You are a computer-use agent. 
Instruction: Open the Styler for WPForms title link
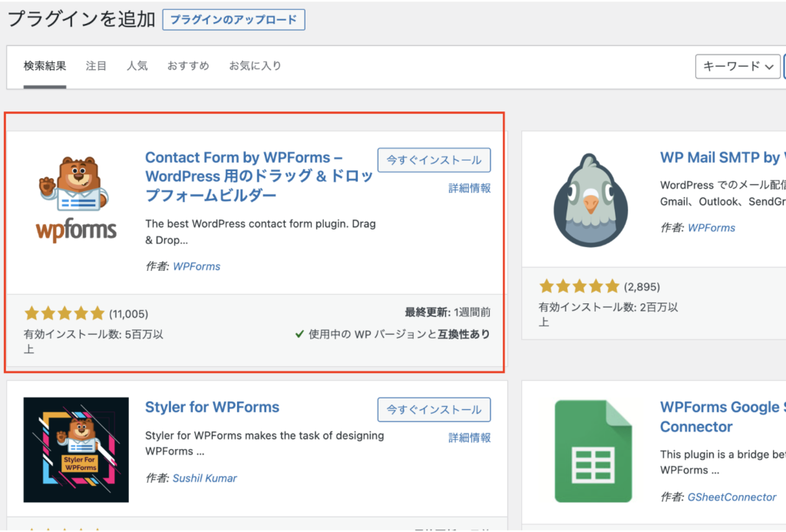click(x=212, y=407)
